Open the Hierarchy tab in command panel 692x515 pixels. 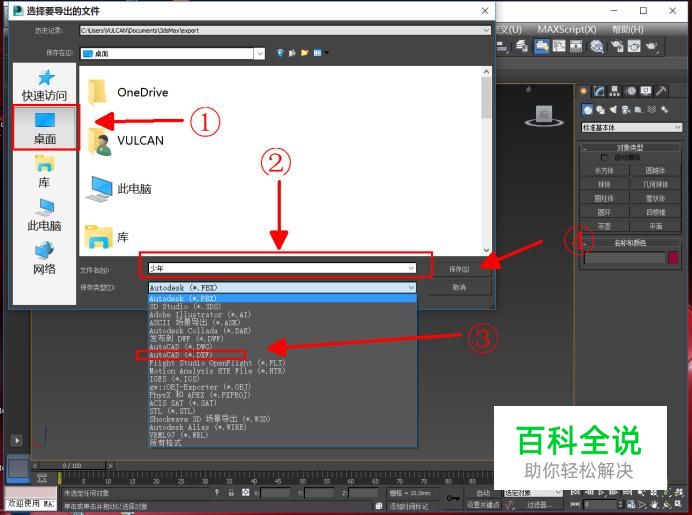pos(614,91)
